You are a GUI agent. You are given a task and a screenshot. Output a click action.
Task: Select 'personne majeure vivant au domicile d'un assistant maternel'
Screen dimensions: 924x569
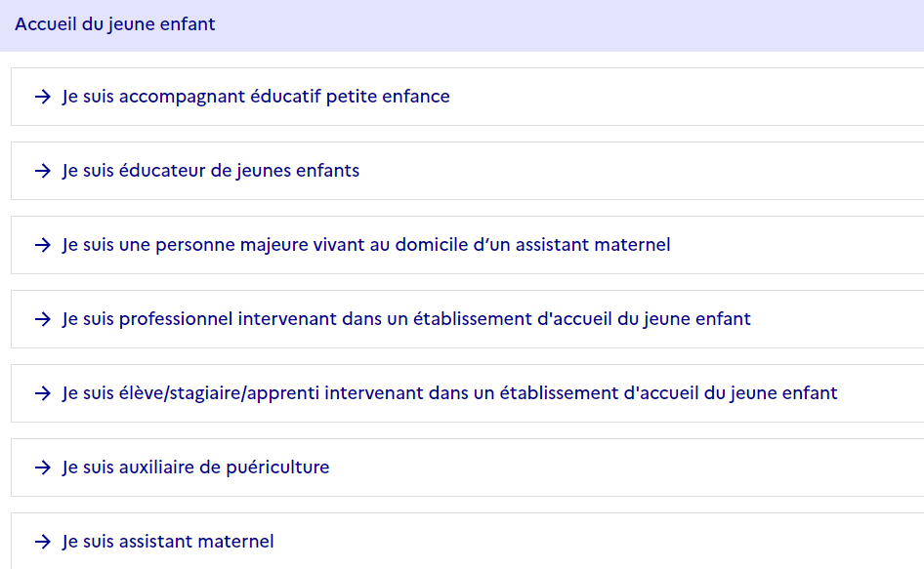coord(366,245)
